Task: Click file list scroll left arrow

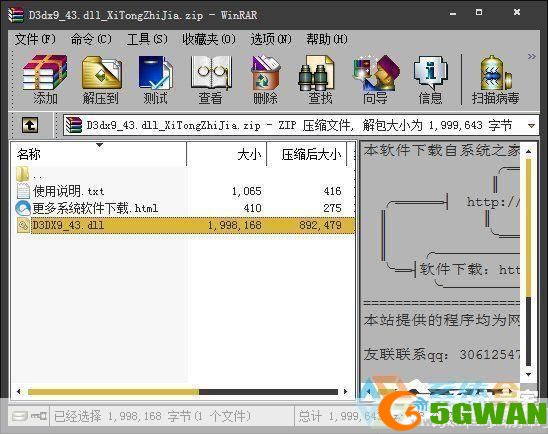Action: tap(19, 392)
